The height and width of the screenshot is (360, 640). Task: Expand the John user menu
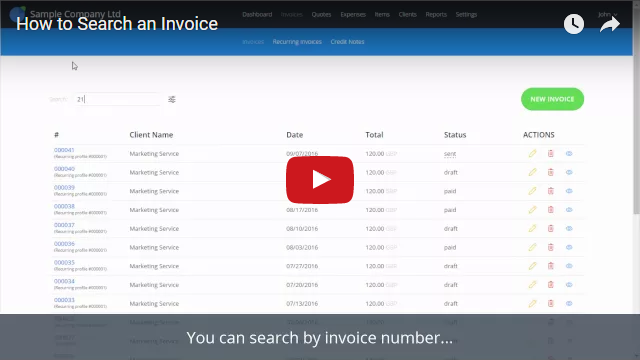click(x=607, y=14)
